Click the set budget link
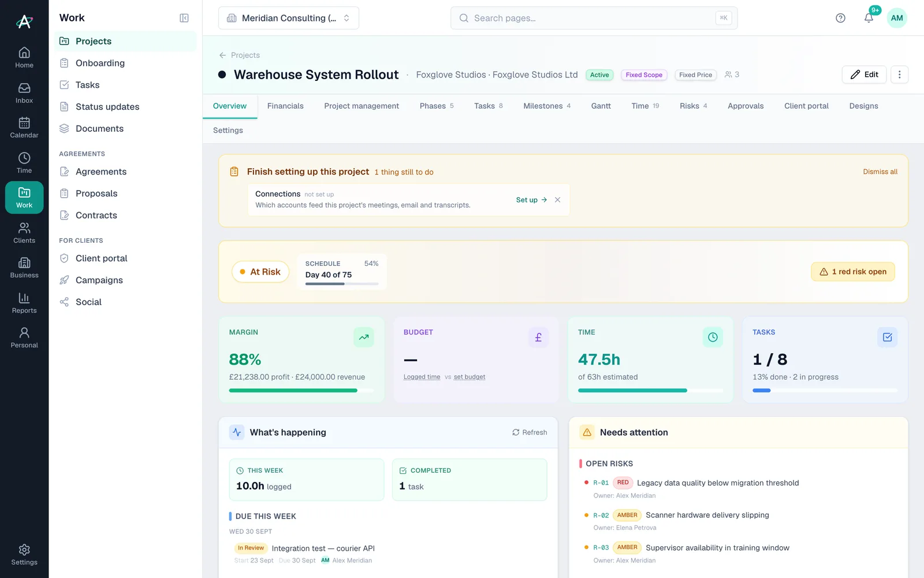Viewport: 924px width, 578px height. (x=470, y=377)
